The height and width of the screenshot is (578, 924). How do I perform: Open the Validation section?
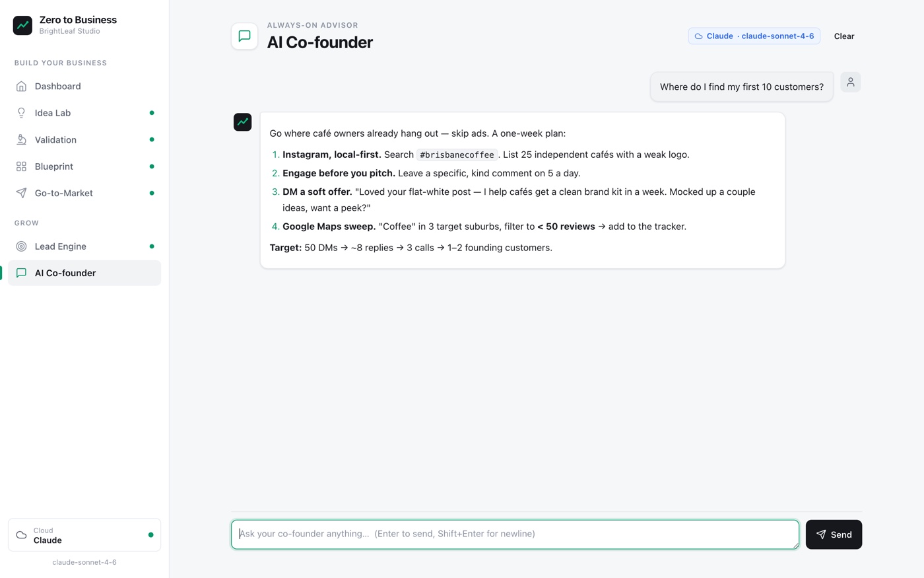84,140
